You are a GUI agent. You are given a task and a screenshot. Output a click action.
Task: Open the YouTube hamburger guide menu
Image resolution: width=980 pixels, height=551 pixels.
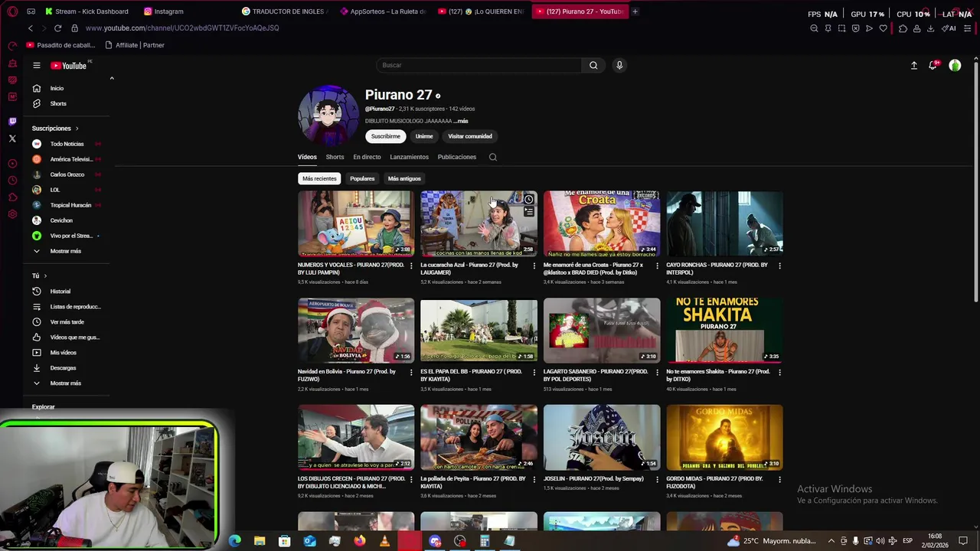click(36, 66)
